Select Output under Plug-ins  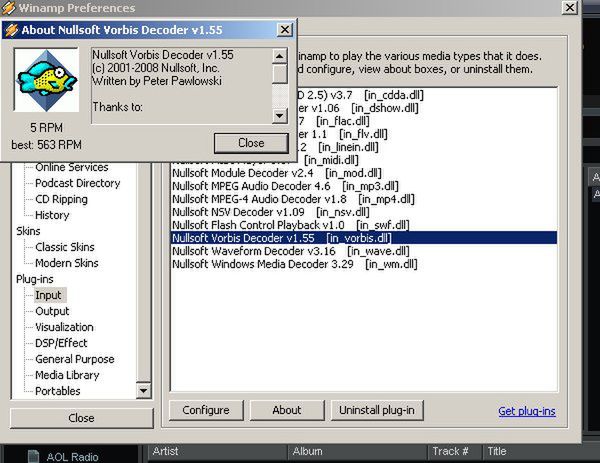pos(52,311)
